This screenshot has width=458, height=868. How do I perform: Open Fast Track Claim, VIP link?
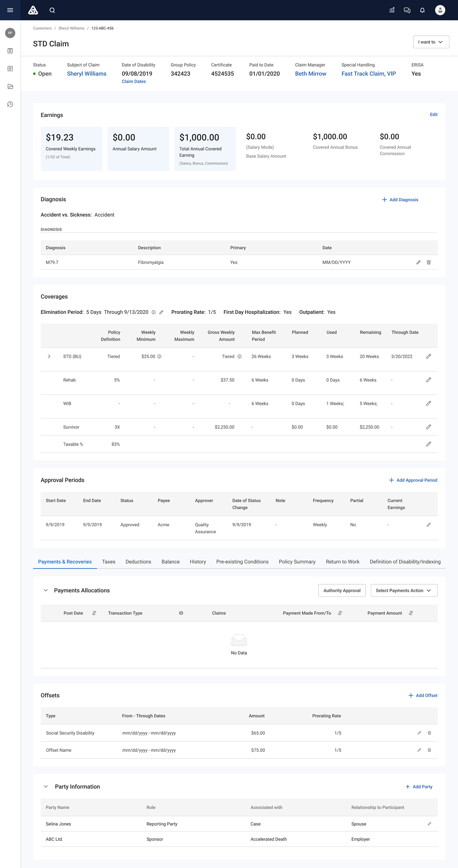tap(368, 74)
